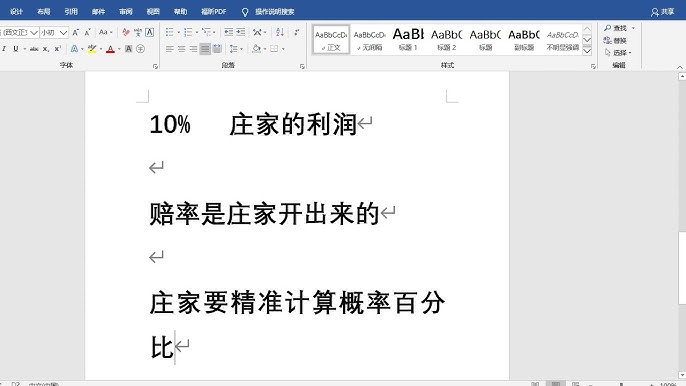The image size is (686, 386).
Task: Click the line spacing icon
Action: coord(234,49)
